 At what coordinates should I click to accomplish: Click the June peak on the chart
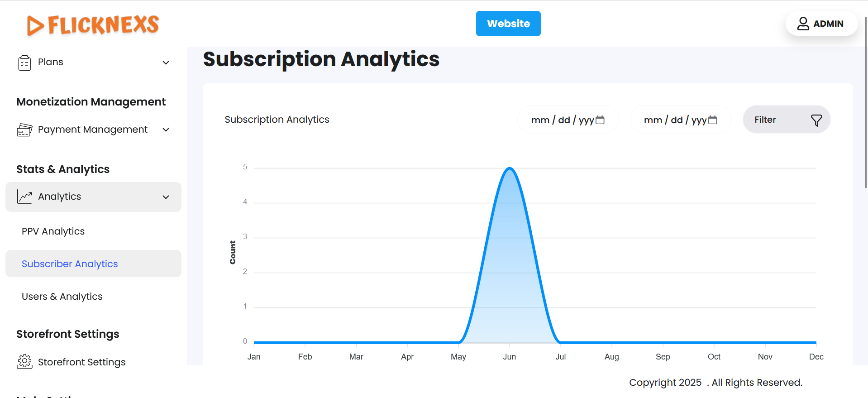click(510, 168)
